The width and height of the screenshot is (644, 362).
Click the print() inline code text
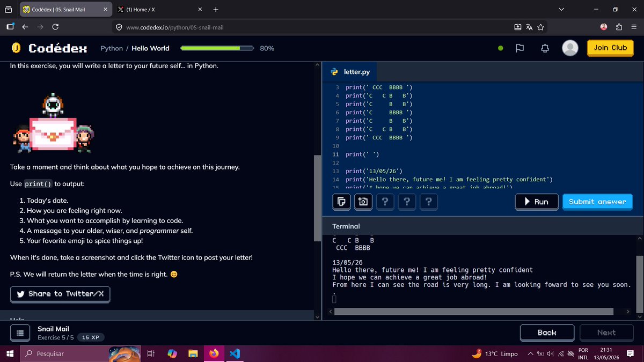point(38,184)
